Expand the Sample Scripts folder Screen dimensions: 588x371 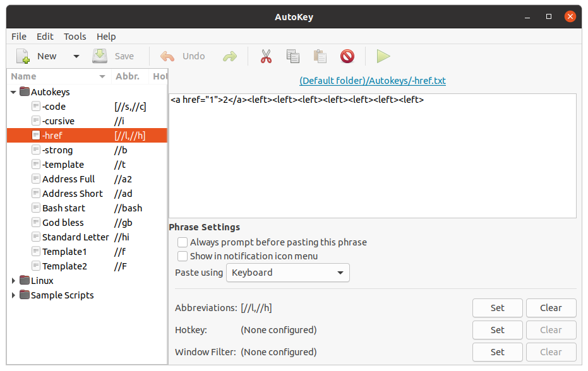(x=13, y=295)
